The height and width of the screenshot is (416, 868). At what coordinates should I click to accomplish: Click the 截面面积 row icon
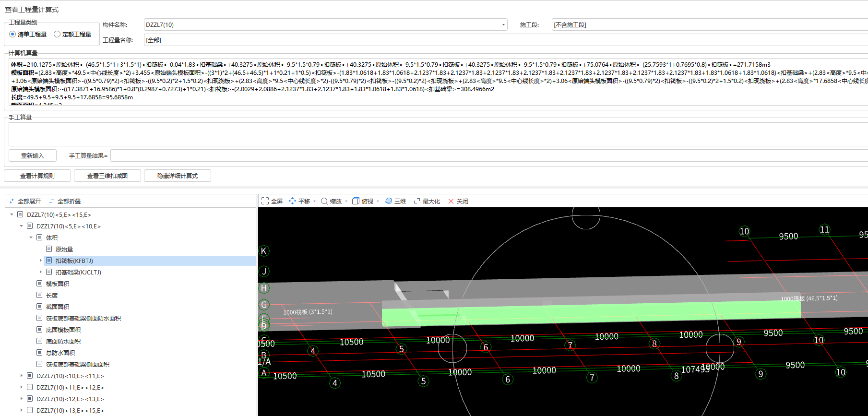(x=39, y=307)
